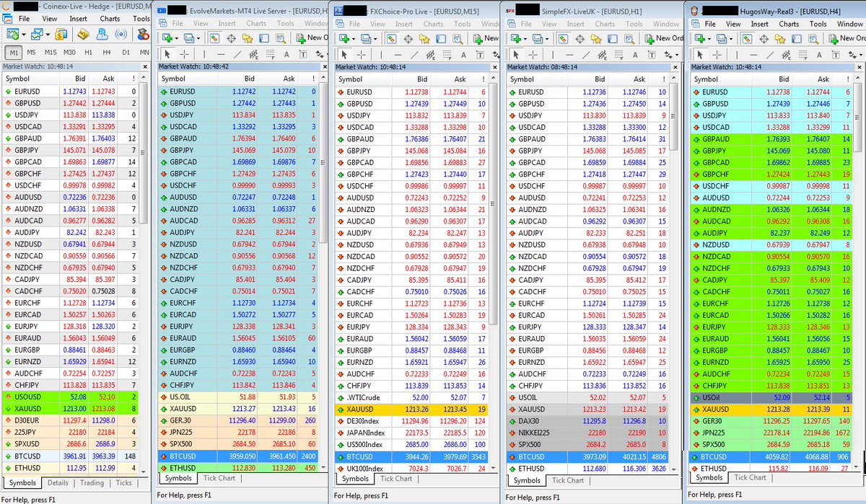The height and width of the screenshot is (504, 866).
Task: Open Insert menu in HugosWay window
Action: coord(759,24)
